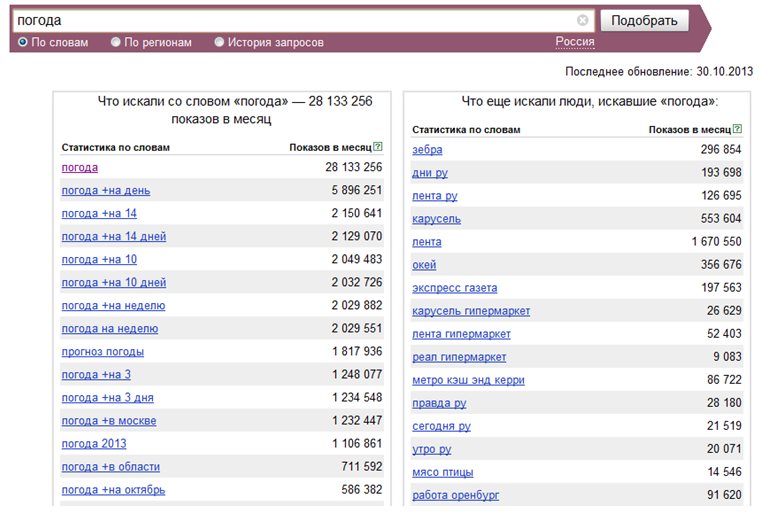Open the 'погода +в москве' link
The height and width of the screenshot is (512, 759).
point(109,421)
